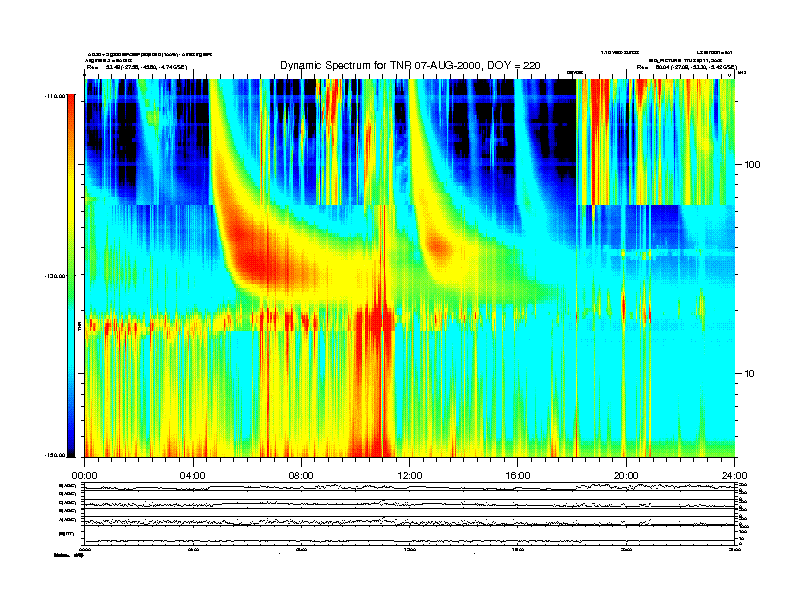Click the "100" frequency axis label

pyautogui.click(x=753, y=165)
